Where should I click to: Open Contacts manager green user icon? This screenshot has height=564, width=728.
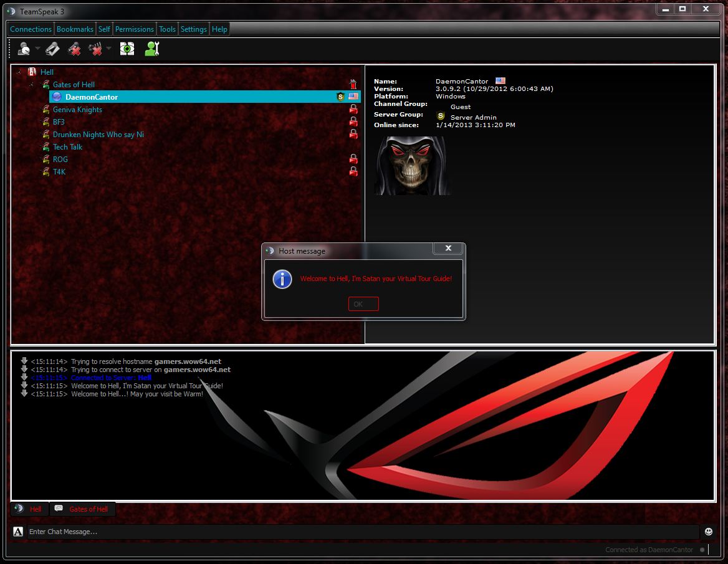coord(152,49)
